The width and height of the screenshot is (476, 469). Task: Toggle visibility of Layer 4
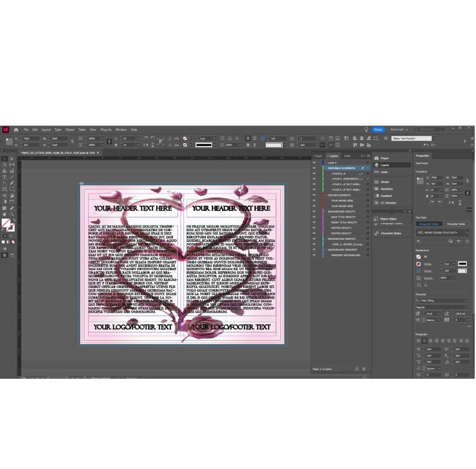click(x=314, y=163)
